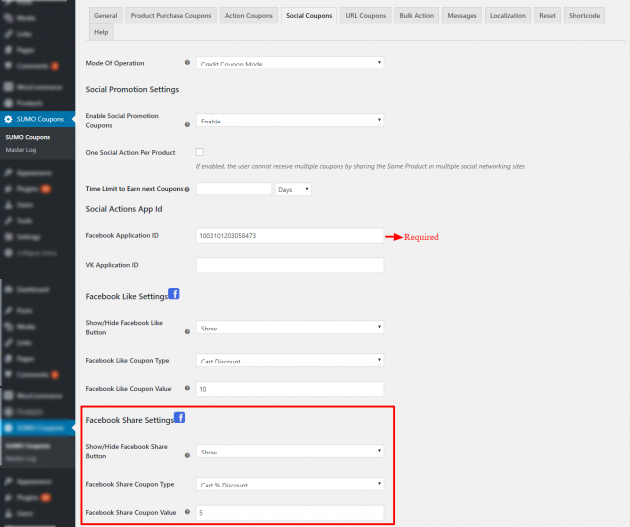Click the One Social Action Per Product label
630x527 pixels.
pos(130,153)
